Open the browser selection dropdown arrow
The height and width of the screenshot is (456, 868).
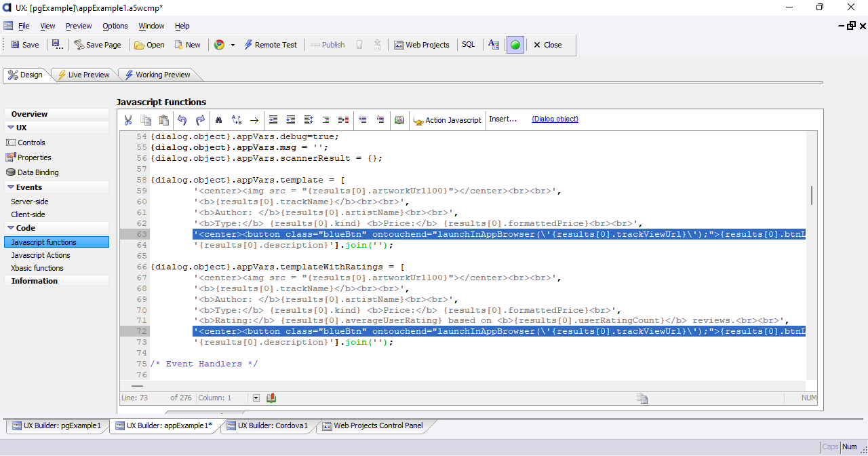click(233, 45)
